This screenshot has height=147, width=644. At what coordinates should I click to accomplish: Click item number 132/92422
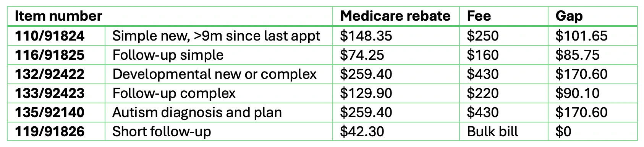(50, 74)
